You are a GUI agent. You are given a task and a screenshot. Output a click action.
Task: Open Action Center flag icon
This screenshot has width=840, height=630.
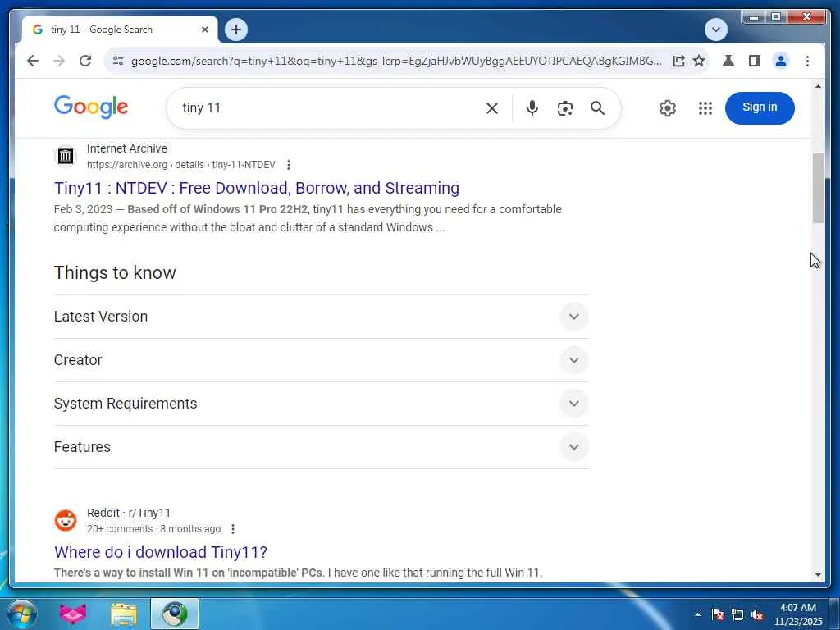click(718, 614)
